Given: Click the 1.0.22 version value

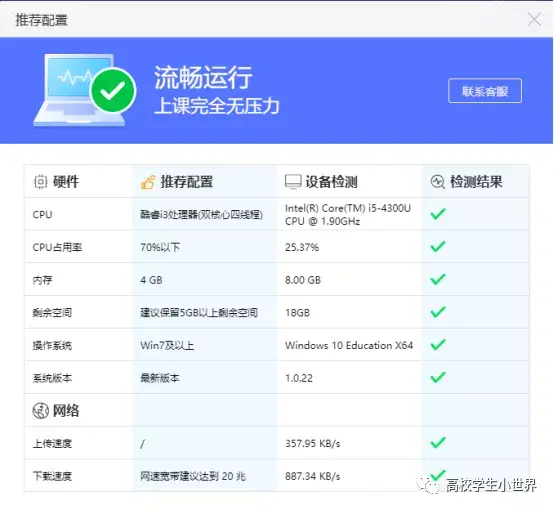Looking at the screenshot, I should 299,378.
